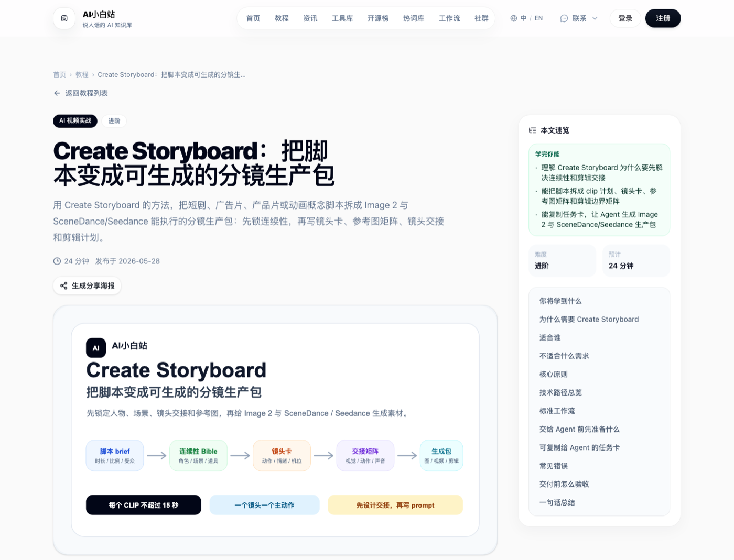The width and height of the screenshot is (734, 560).
Task: Click the 说人话的 AI 知识库 tagline
Action: (x=107, y=25)
